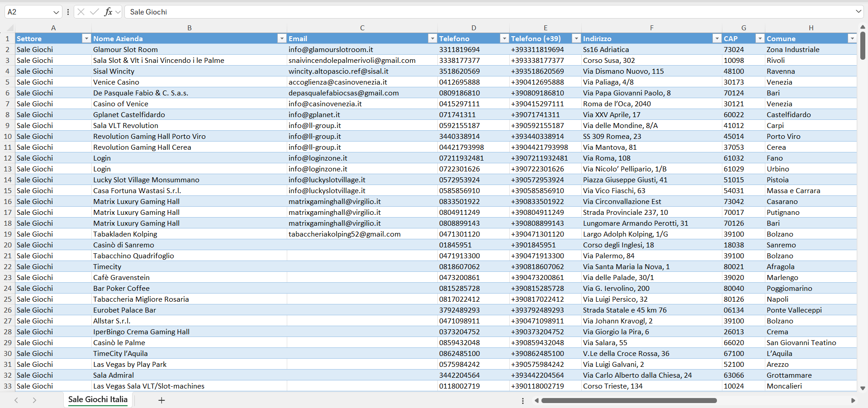Select cell Casinò di Sanremo
Viewport: 868px width, 408px height.
pos(189,245)
